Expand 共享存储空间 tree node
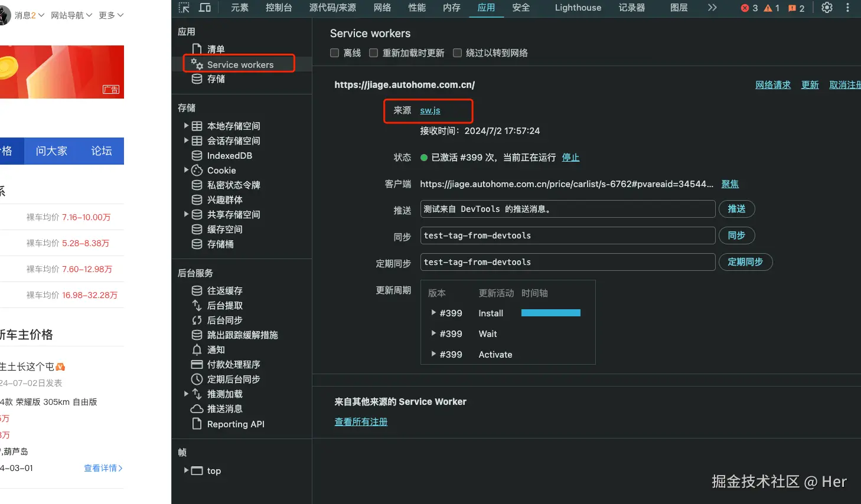Screen dimensions: 861x504 [x=186, y=214]
